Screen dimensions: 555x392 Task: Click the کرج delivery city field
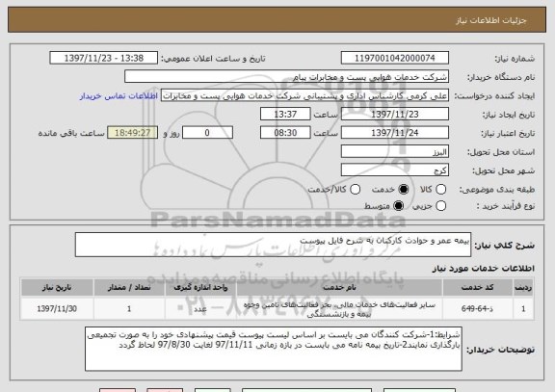pos(395,170)
